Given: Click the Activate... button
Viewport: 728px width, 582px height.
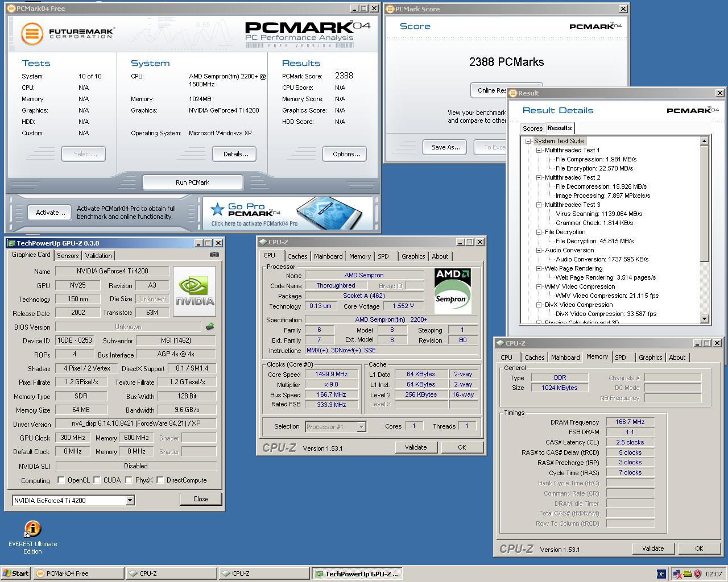Looking at the screenshot, I should pyautogui.click(x=50, y=213).
